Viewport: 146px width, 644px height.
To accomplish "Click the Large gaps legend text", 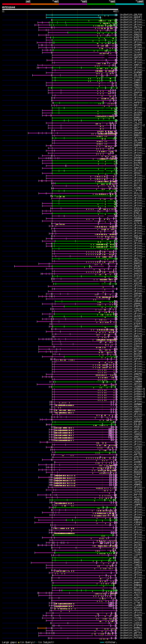I will (28, 642).
